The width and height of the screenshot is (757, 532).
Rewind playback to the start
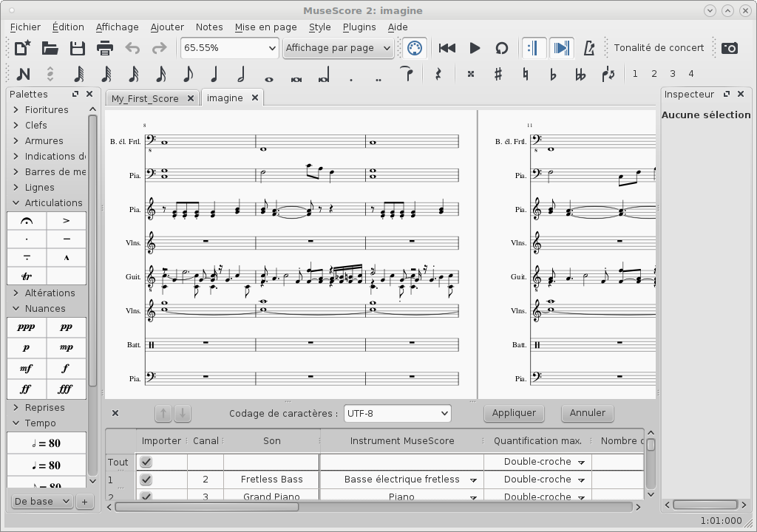pos(447,48)
